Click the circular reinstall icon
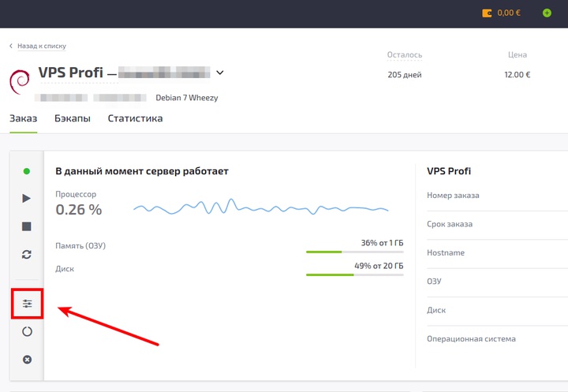The width and height of the screenshot is (568, 392). tap(27, 331)
